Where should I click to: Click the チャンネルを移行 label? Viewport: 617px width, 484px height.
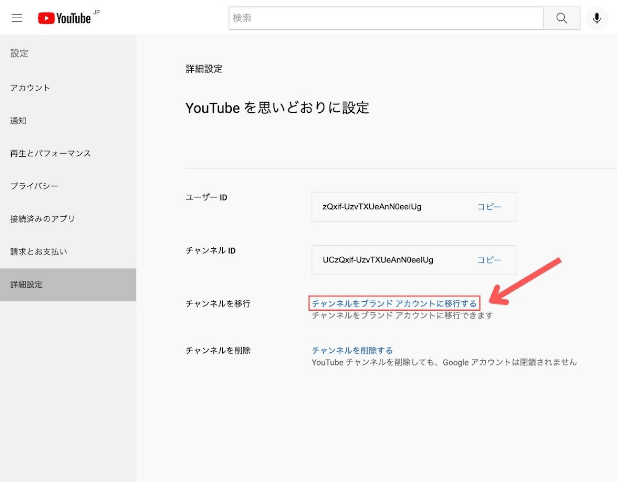(x=218, y=303)
